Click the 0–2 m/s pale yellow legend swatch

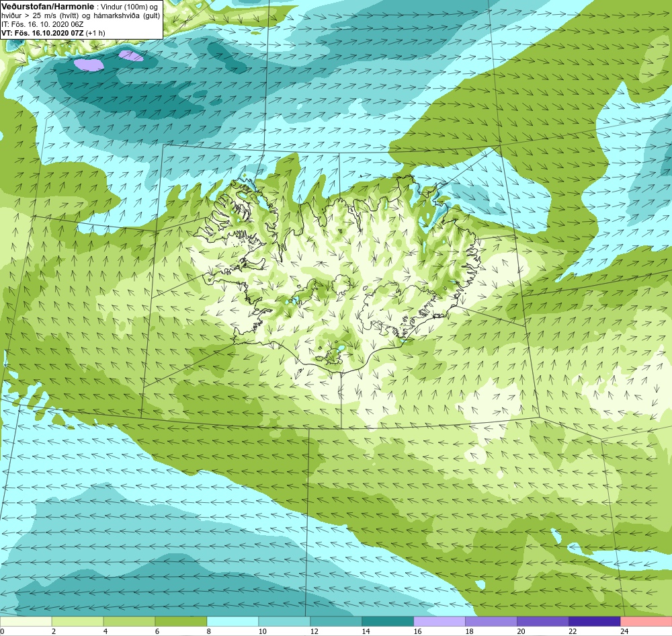coord(26,621)
